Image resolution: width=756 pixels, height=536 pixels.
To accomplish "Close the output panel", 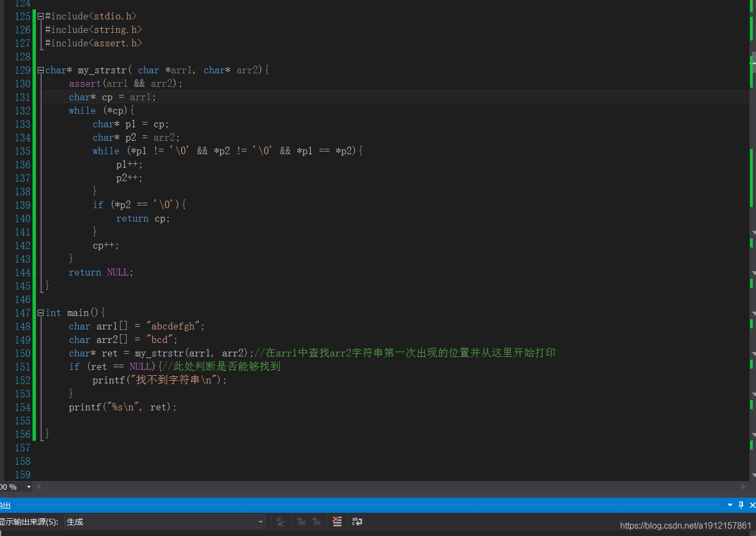I will [752, 505].
